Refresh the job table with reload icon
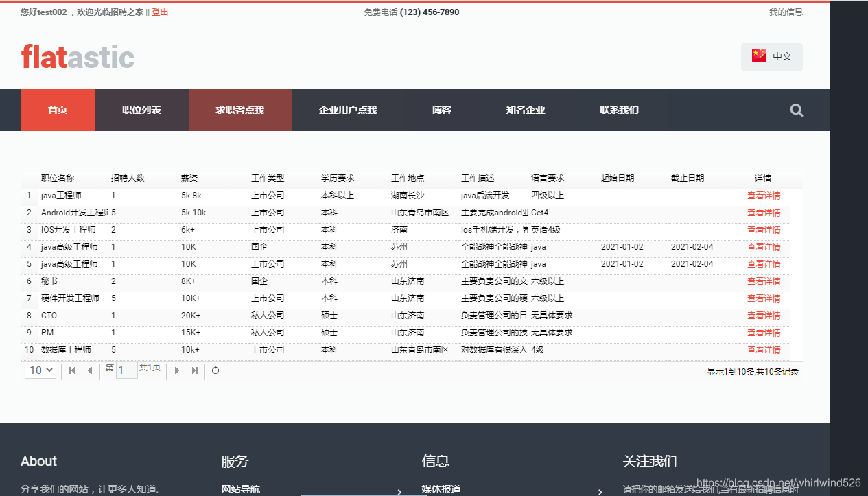Viewport: 868px width, 496px height. [215, 370]
